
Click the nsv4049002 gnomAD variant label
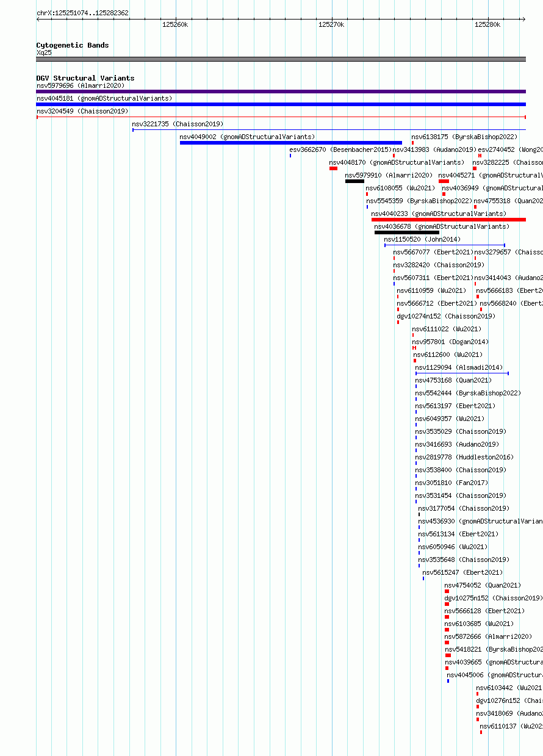pyautogui.click(x=247, y=137)
